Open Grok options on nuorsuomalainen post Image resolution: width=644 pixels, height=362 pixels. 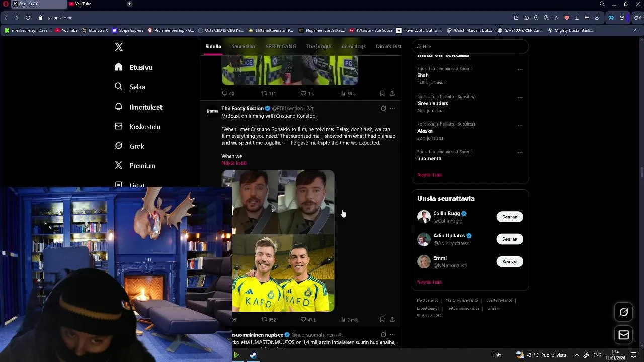[383, 335]
